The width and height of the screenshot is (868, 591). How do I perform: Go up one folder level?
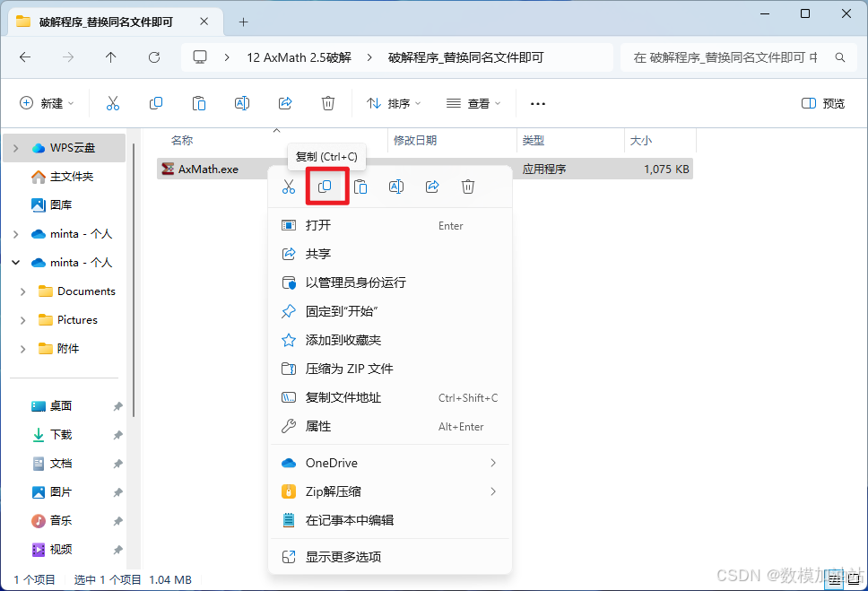pyautogui.click(x=110, y=57)
